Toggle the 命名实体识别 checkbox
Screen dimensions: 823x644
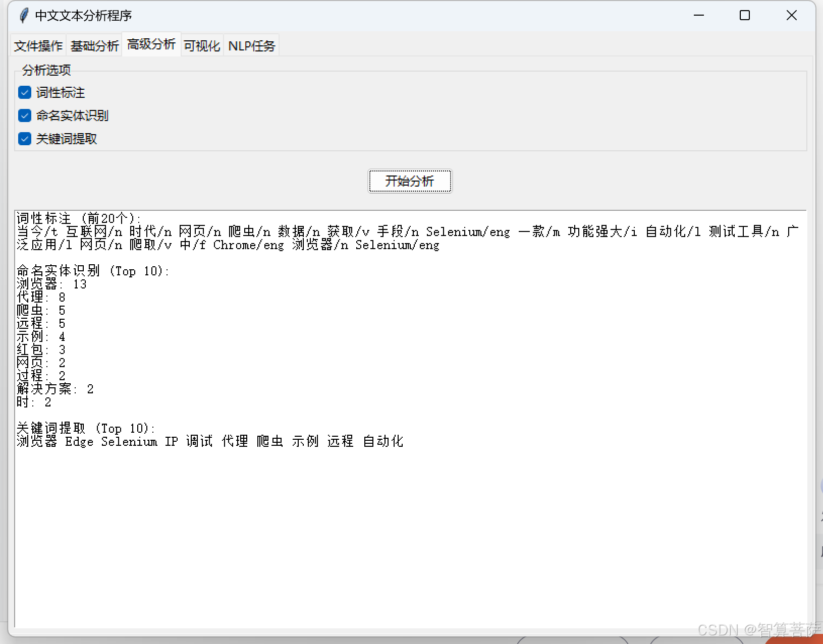[x=25, y=115]
